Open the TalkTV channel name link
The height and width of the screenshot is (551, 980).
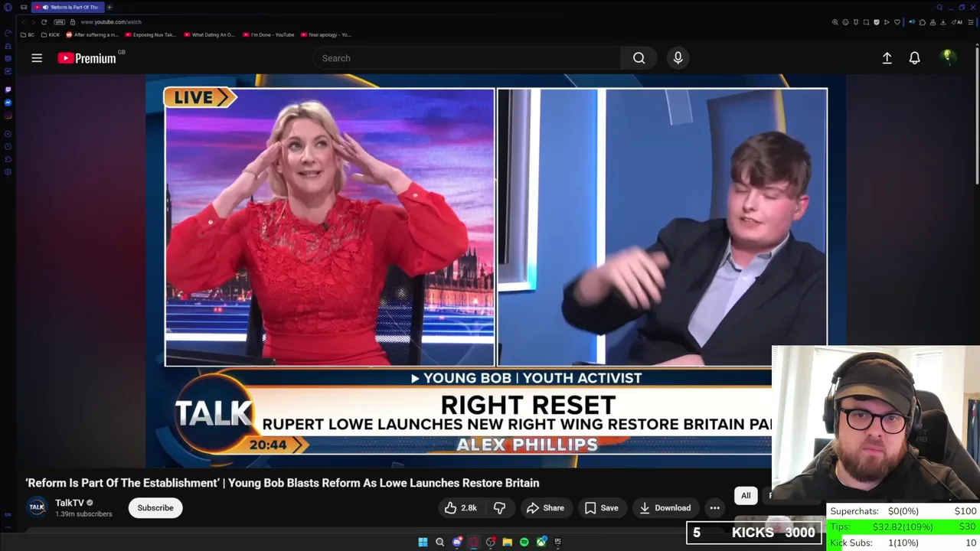coord(70,503)
